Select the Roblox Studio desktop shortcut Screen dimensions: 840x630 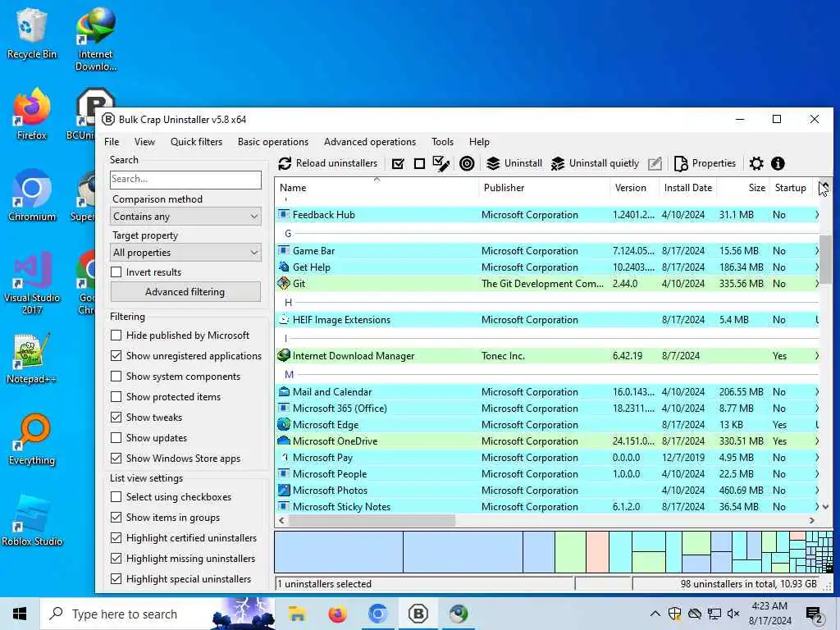click(32, 521)
